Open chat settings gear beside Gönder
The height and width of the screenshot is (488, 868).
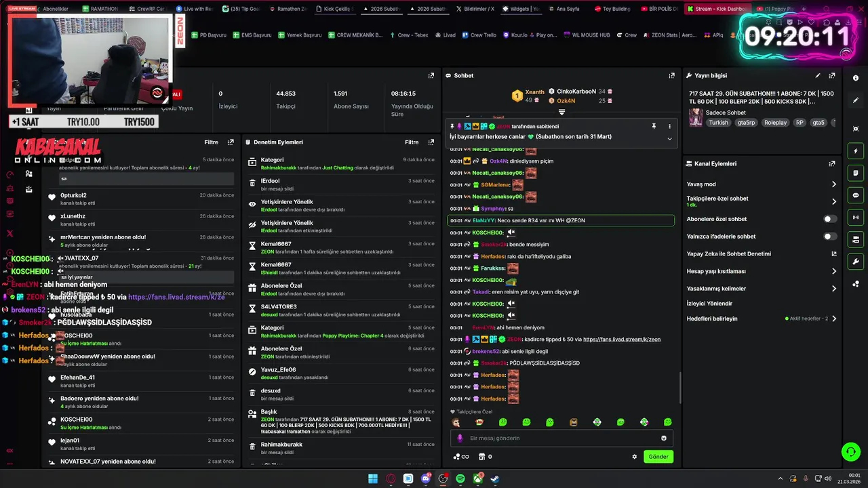pos(635,457)
